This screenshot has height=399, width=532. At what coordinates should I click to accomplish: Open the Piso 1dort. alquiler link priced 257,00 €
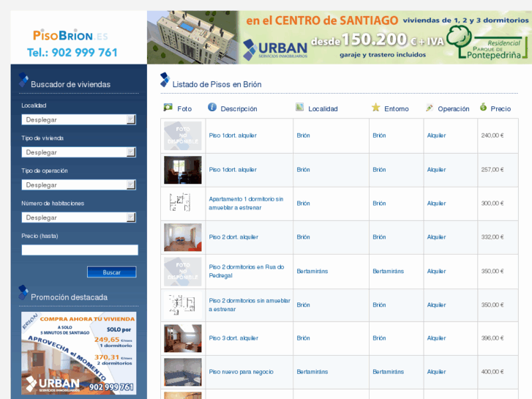233,170
